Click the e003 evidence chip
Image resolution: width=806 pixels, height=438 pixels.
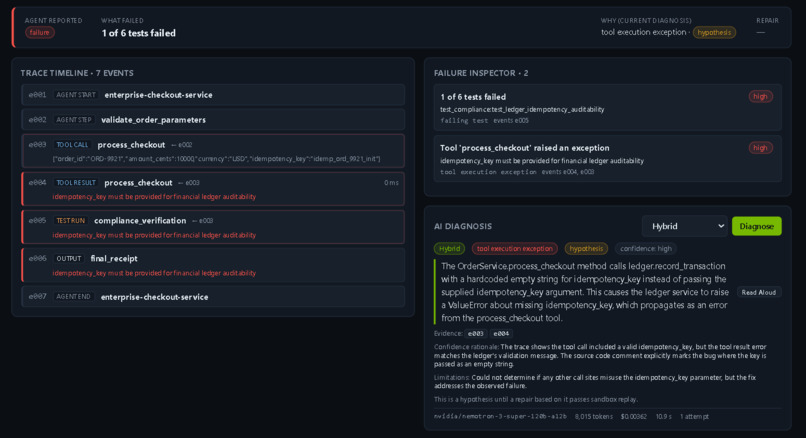point(475,334)
